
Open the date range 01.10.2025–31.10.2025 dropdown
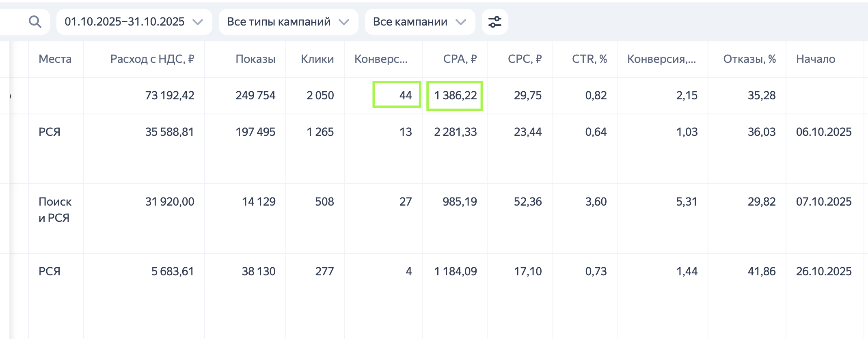[134, 22]
